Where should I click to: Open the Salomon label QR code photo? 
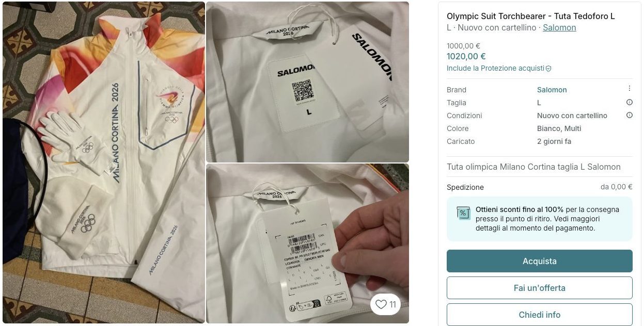[307, 82]
